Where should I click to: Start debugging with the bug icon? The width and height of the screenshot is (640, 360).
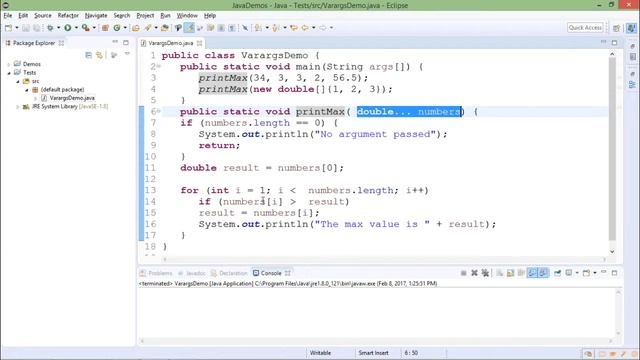(x=50, y=28)
